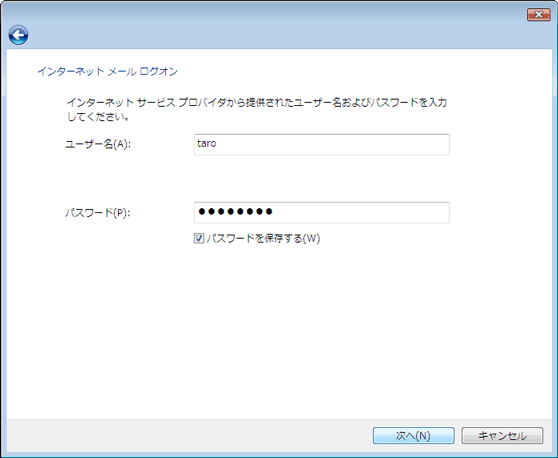Click the empty title bar area
Screen dimensions: 558x458
click(x=270, y=14)
